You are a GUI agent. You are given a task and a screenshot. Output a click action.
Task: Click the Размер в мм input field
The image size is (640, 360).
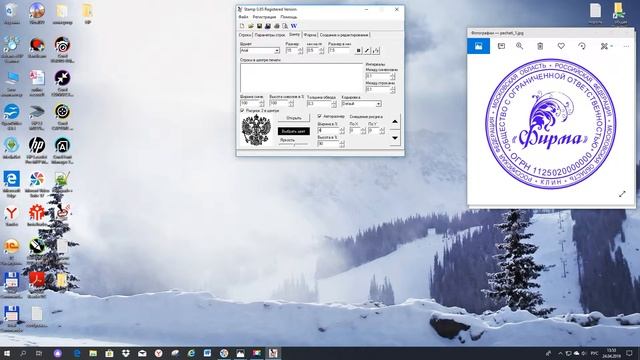coord(339,51)
